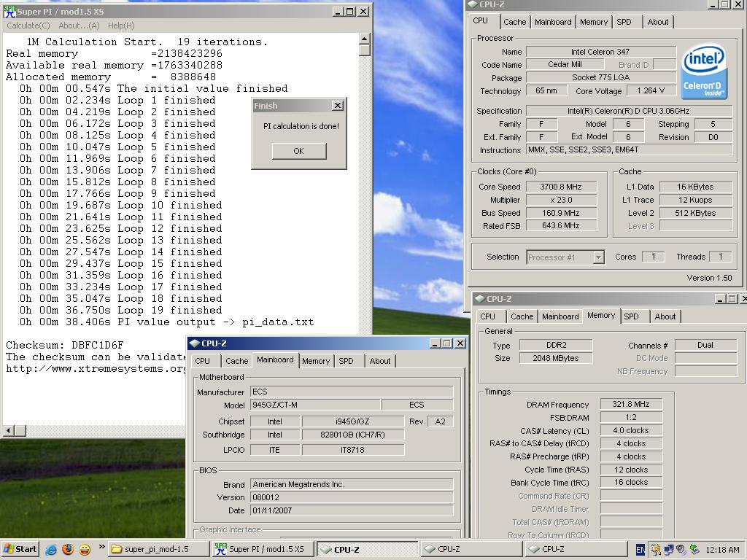Screen dimensions: 747x560
Task: Close the Finish dialog with the X
Action: pyautogui.click(x=337, y=106)
